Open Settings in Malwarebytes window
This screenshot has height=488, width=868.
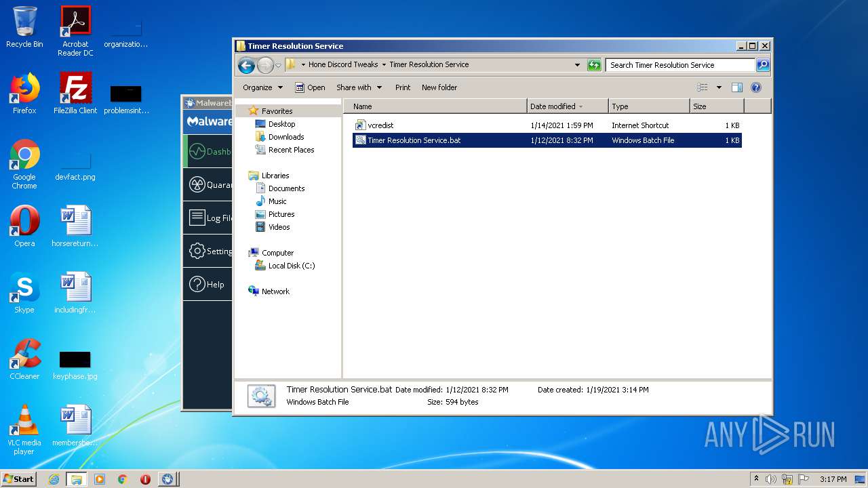[208, 251]
